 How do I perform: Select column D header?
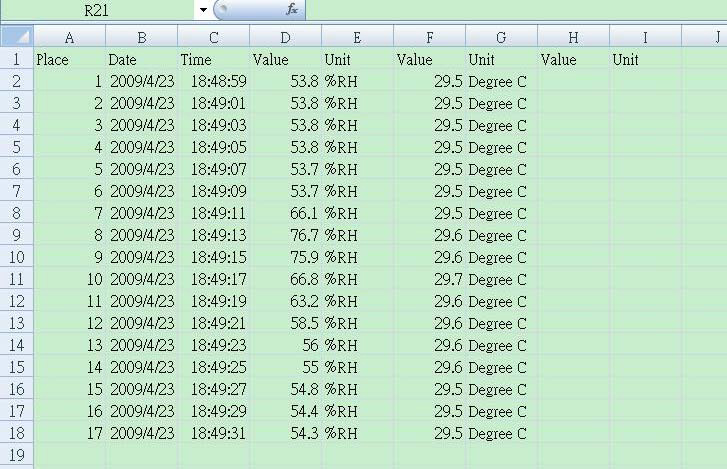(x=286, y=37)
